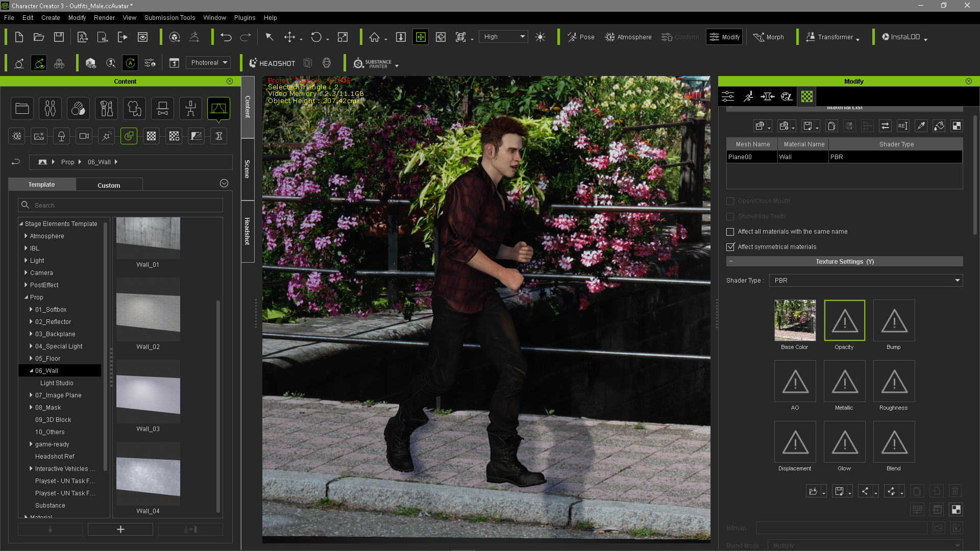Click the Save Project floppy icon
This screenshot has width=980, height=551.
tap(59, 37)
